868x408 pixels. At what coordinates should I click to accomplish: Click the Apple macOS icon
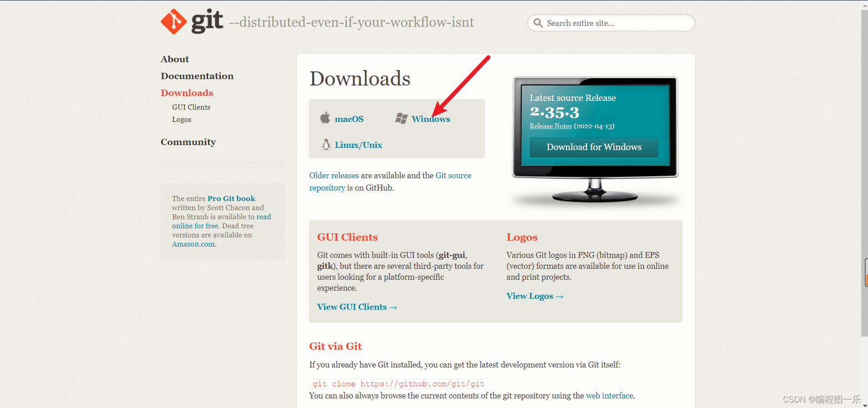coord(325,118)
